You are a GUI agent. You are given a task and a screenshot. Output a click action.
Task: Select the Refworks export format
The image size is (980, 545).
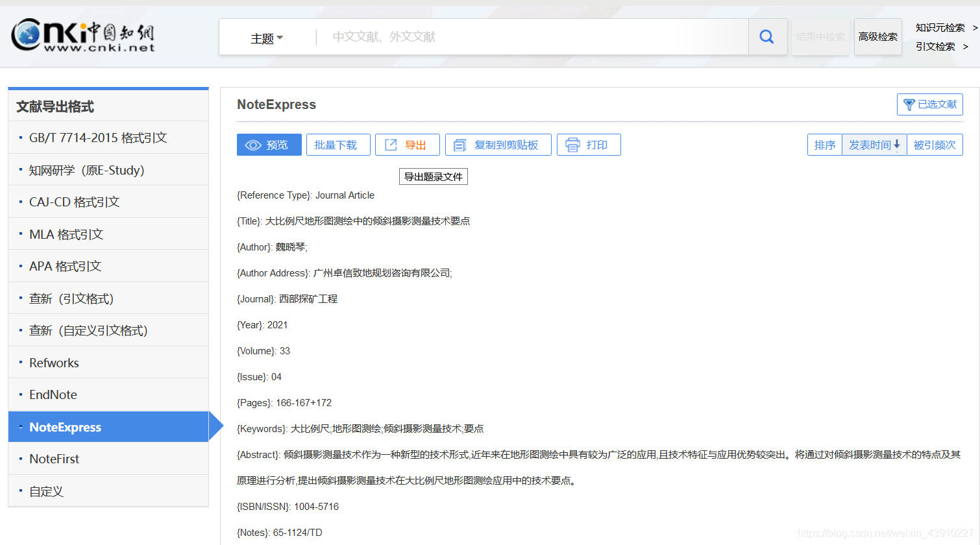click(x=108, y=363)
